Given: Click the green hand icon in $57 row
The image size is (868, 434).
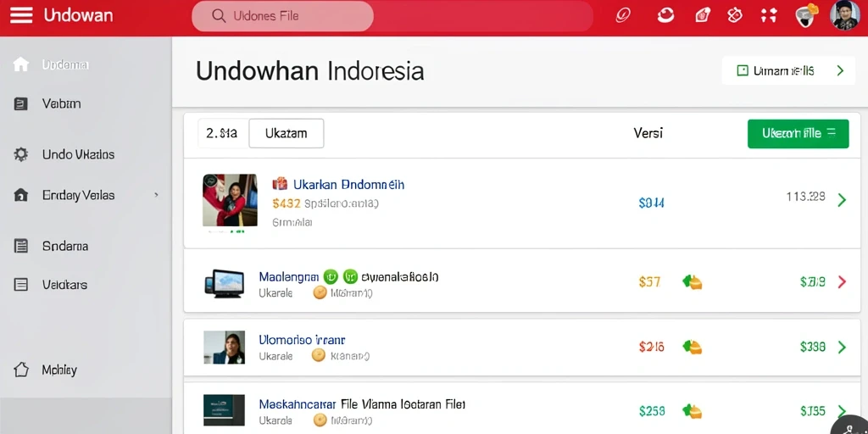Looking at the screenshot, I should (692, 282).
